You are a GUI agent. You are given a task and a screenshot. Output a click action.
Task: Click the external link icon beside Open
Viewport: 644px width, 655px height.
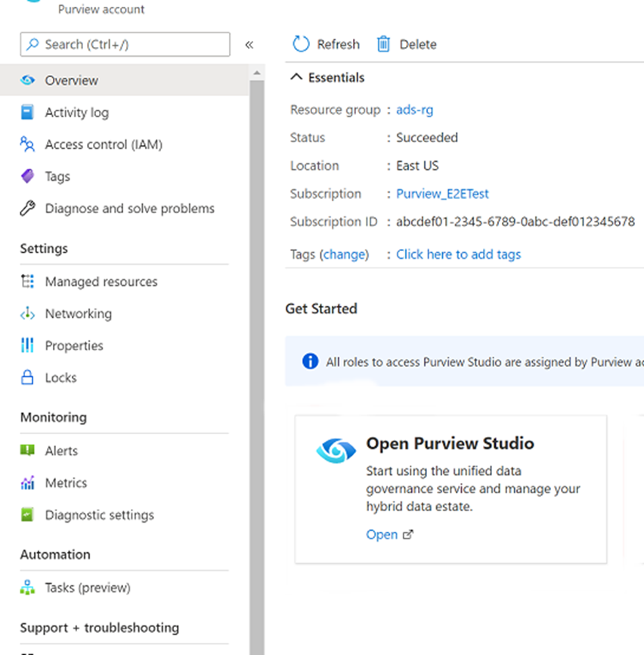click(x=407, y=534)
